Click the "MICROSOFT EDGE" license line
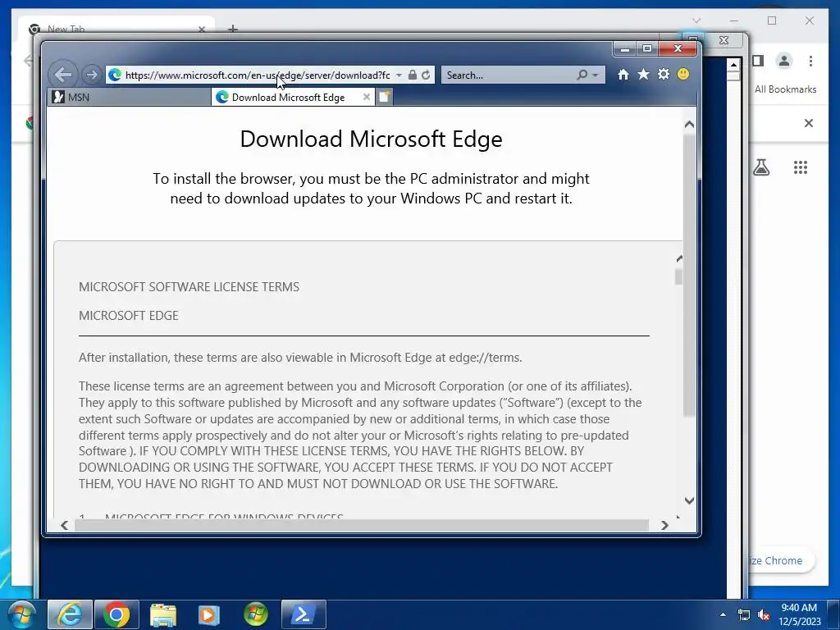Image resolution: width=840 pixels, height=630 pixels. pos(129,316)
